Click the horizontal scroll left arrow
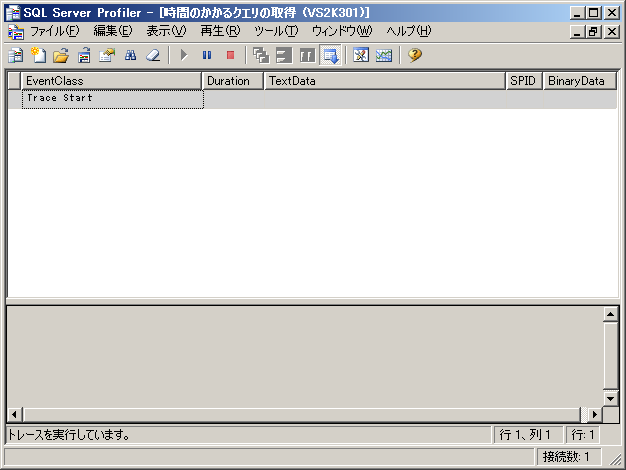 tap(15, 414)
